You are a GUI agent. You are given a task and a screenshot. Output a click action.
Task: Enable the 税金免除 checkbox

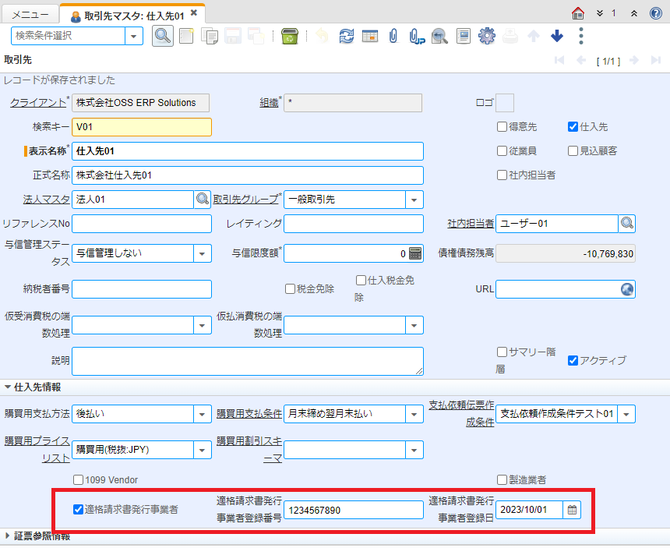(290, 289)
